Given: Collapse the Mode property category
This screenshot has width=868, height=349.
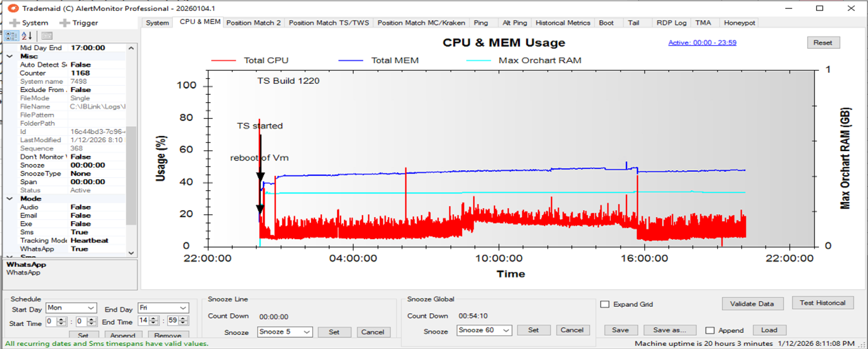Looking at the screenshot, I should pos(10,199).
